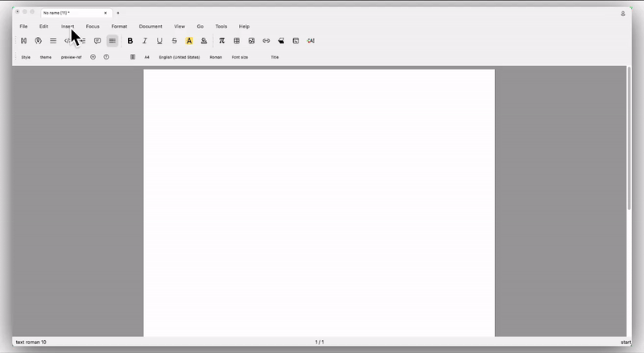
Task: Apply strikethrough with the S icon
Action: pyautogui.click(x=174, y=41)
